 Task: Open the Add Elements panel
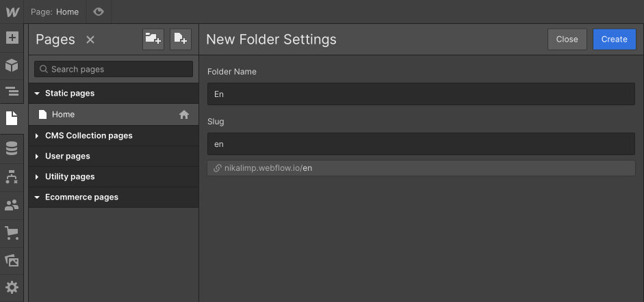click(12, 38)
